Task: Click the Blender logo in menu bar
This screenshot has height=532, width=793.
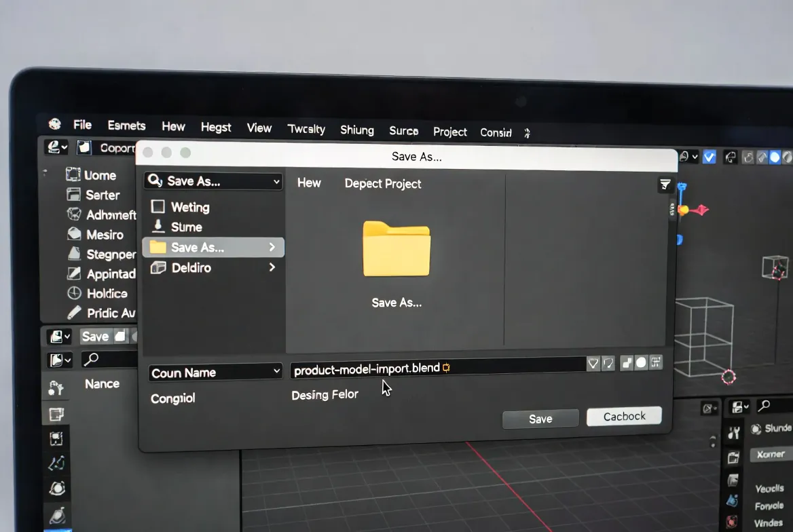Action: [54, 124]
